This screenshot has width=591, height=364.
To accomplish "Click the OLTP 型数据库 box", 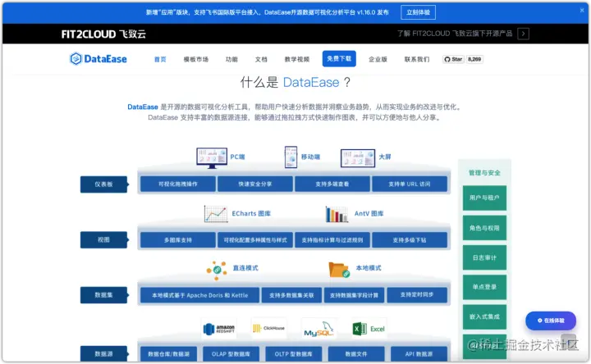I will point(293,354).
